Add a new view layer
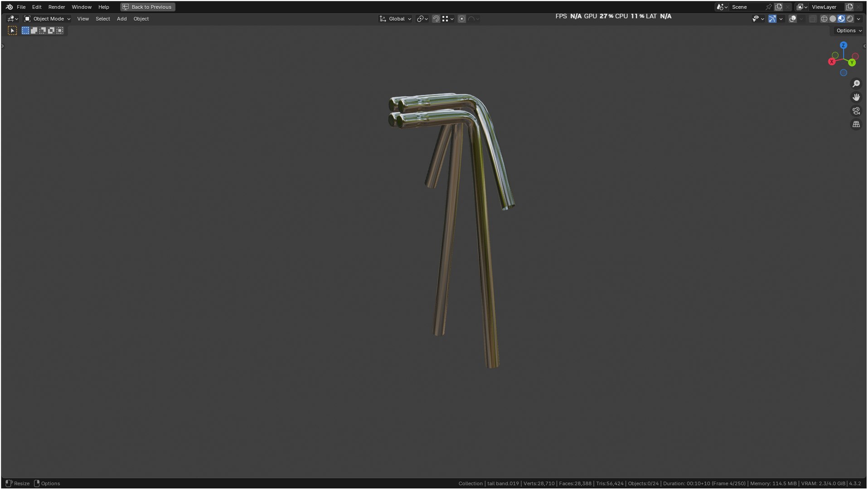The width and height of the screenshot is (868, 490). 849,7
